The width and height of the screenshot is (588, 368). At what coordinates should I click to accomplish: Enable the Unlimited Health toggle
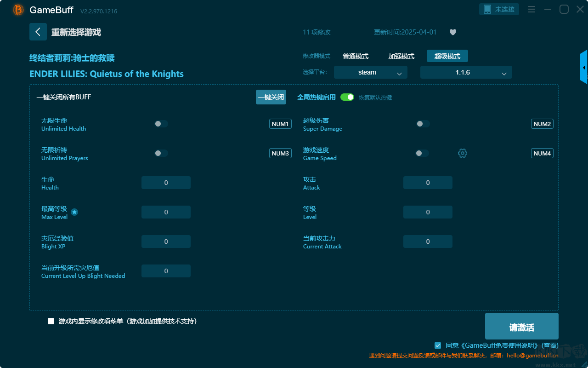(x=161, y=124)
